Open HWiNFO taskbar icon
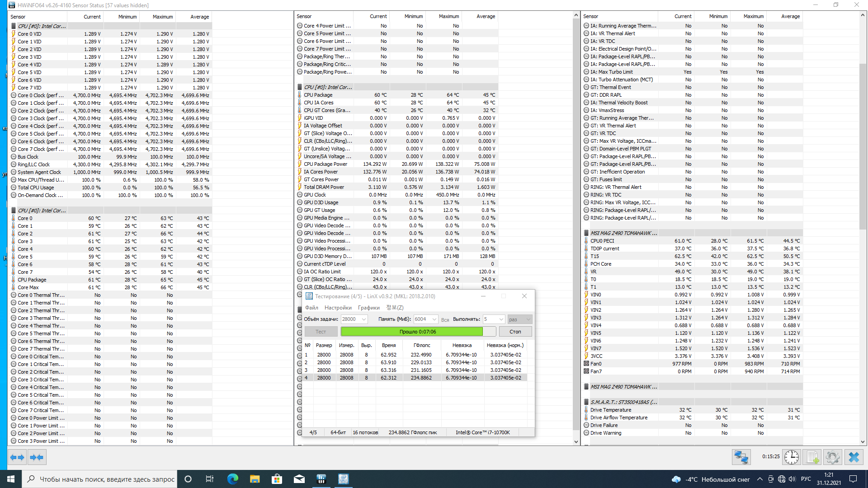This screenshot has height=488, width=868. coord(321,479)
